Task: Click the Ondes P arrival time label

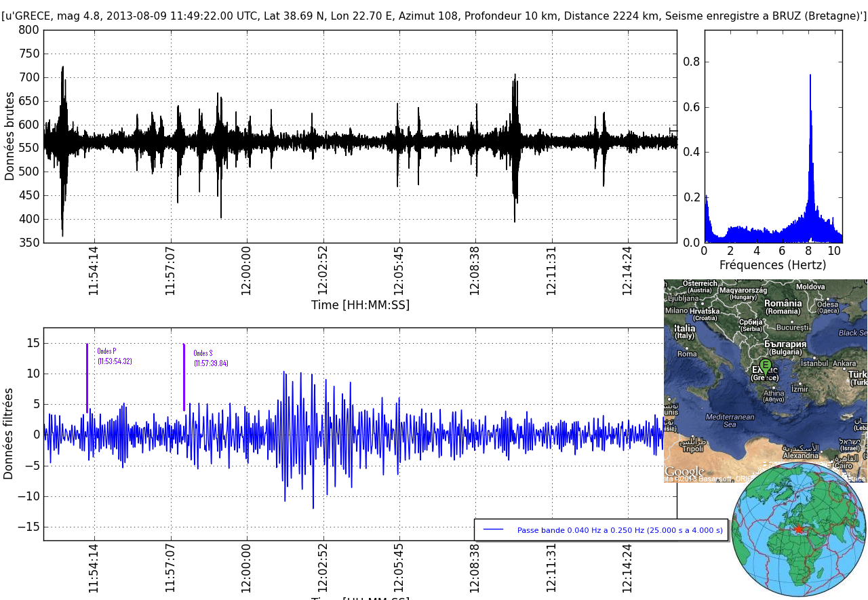Action: (x=115, y=361)
